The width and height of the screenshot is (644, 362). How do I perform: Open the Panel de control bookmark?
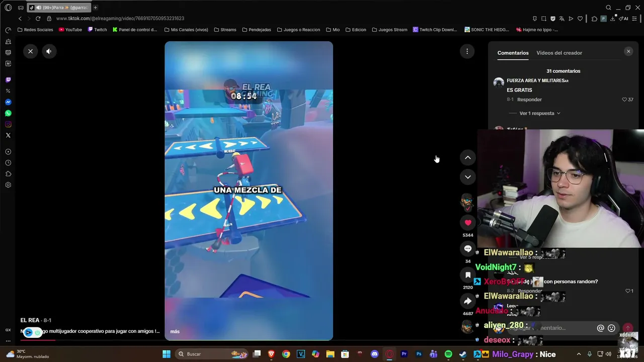click(x=135, y=30)
